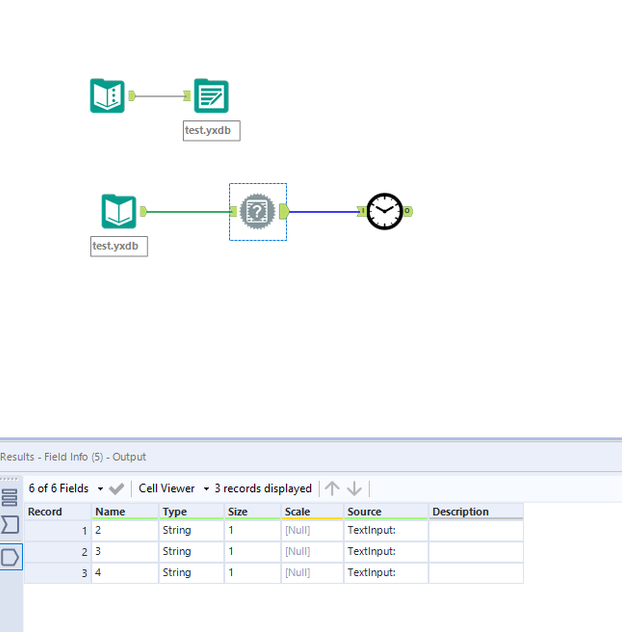Select the [Null] Scale cell in record 2

coord(312,551)
